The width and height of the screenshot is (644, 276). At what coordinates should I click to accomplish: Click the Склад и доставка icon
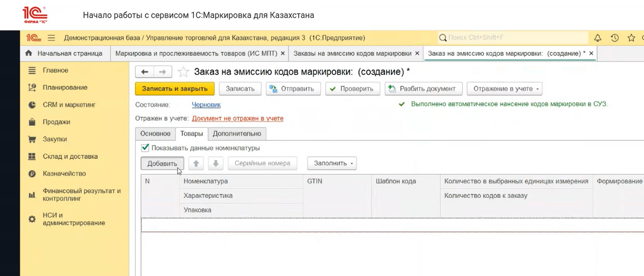(x=32, y=156)
